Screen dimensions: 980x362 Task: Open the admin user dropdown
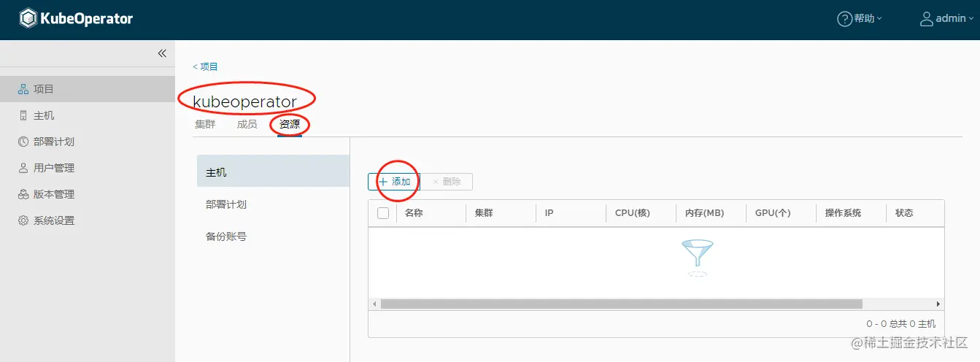[946, 19]
